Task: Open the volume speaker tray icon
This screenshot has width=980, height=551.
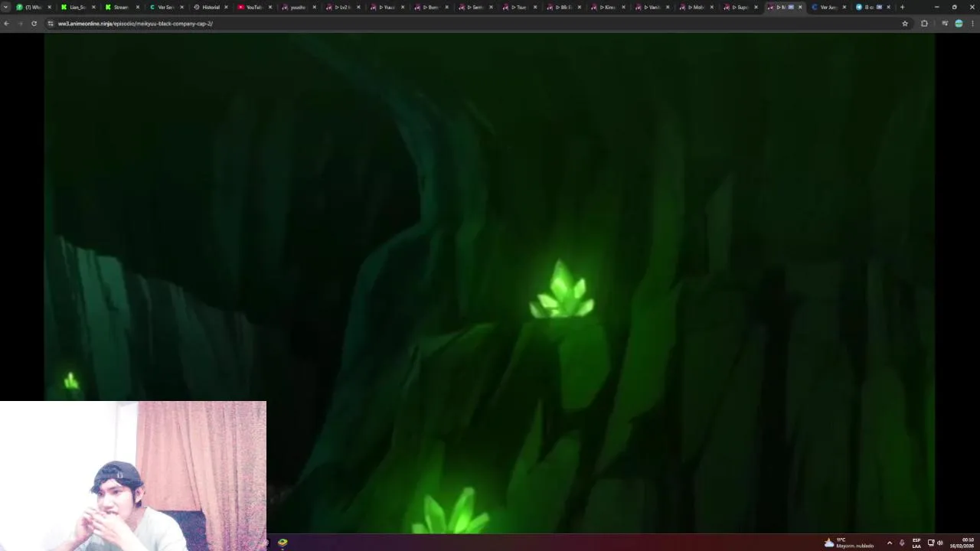Action: coord(940,543)
